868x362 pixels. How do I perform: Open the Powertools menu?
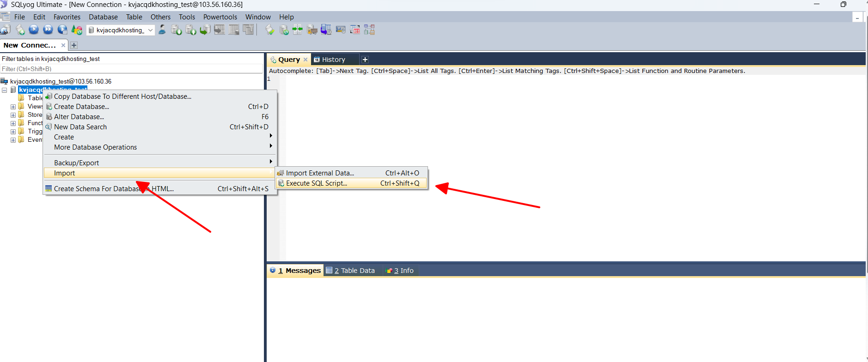(x=220, y=17)
